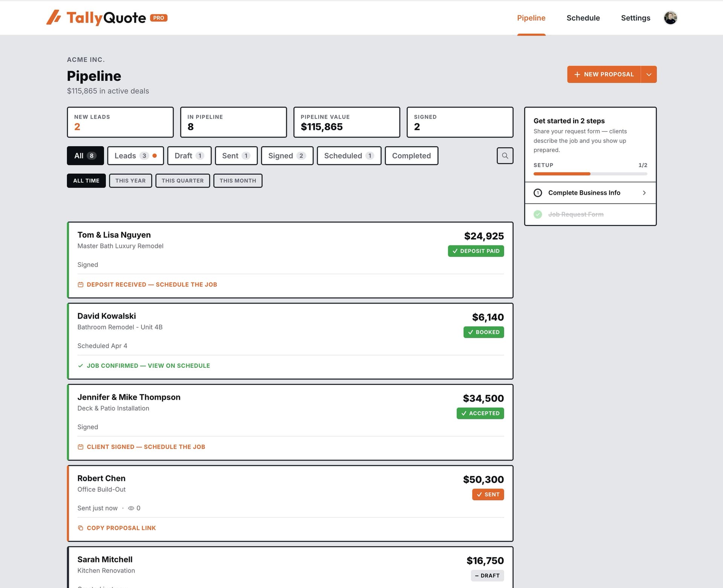Activate the THIS QUARTER time filter

click(x=183, y=180)
